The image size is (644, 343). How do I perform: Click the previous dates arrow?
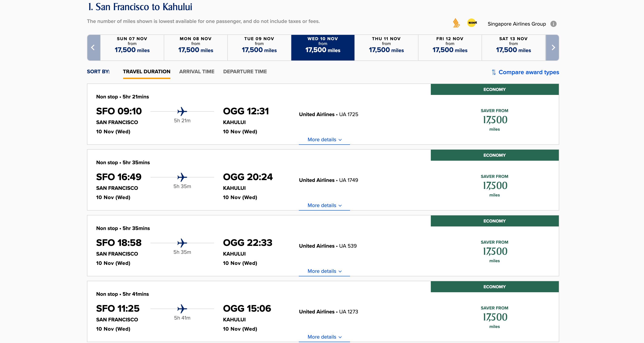(94, 47)
